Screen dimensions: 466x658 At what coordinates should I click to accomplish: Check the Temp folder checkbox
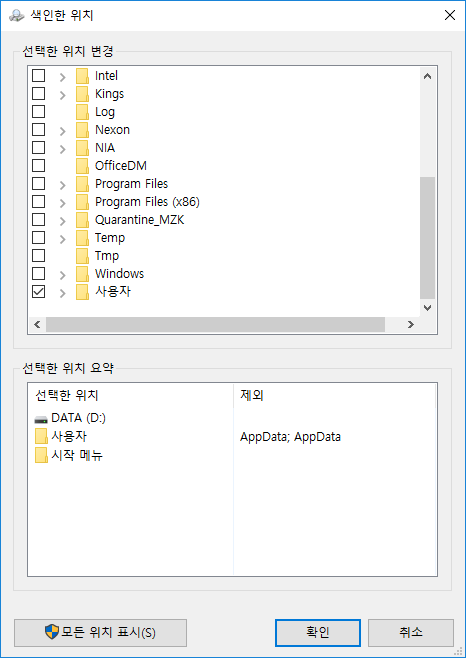pyautogui.click(x=39, y=238)
